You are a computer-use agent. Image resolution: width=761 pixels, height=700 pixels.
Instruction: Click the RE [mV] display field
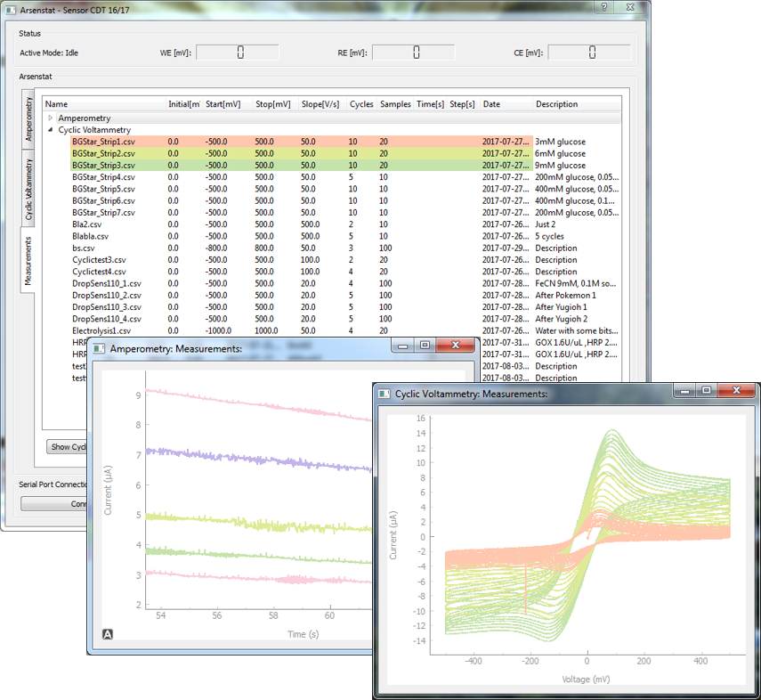(414, 53)
